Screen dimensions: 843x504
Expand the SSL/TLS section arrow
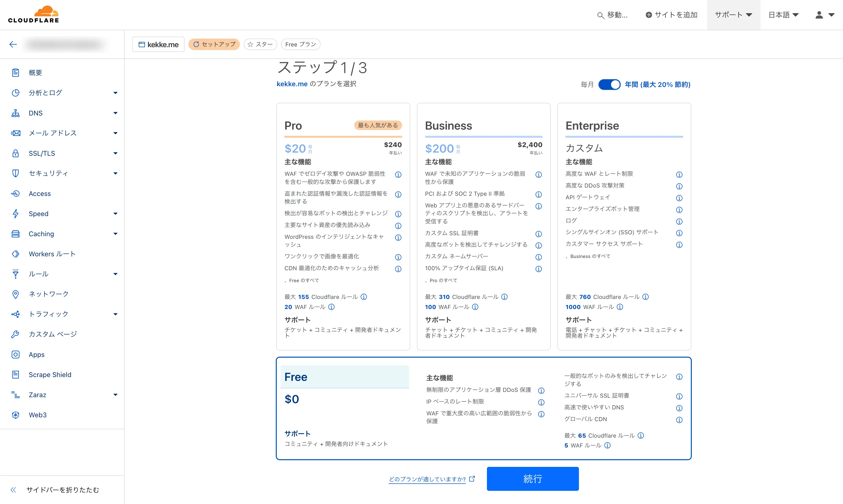115,153
